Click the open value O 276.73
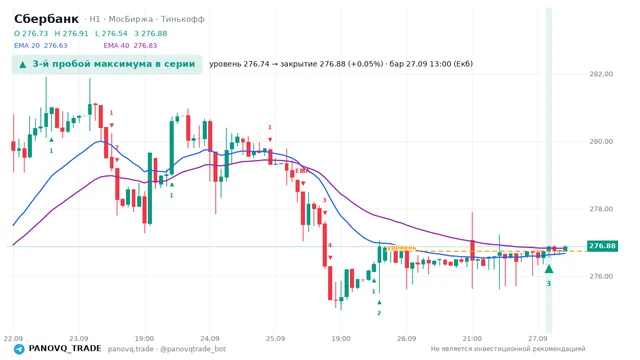The width and height of the screenshot is (640, 360). (31, 33)
